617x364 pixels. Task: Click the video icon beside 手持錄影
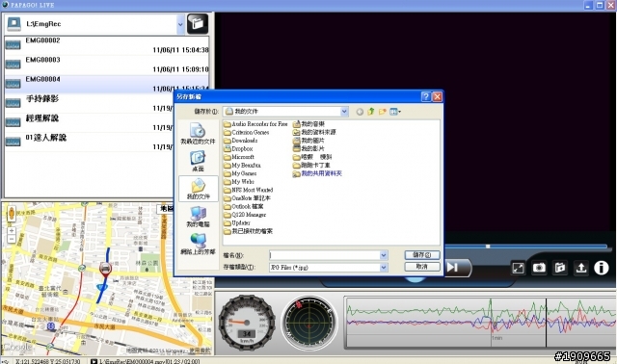click(x=13, y=103)
